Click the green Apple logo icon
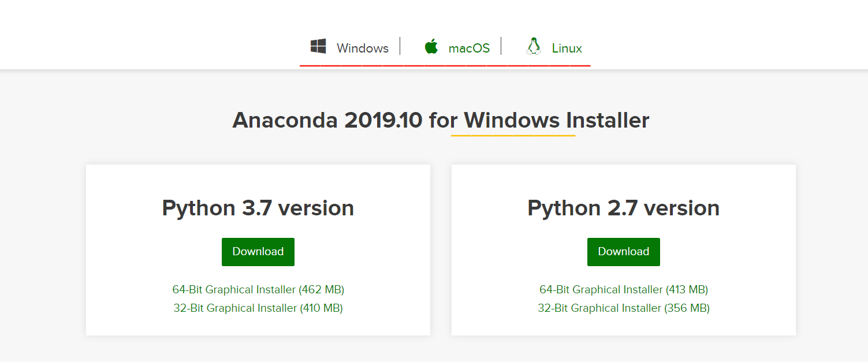868x362 pixels. [431, 47]
